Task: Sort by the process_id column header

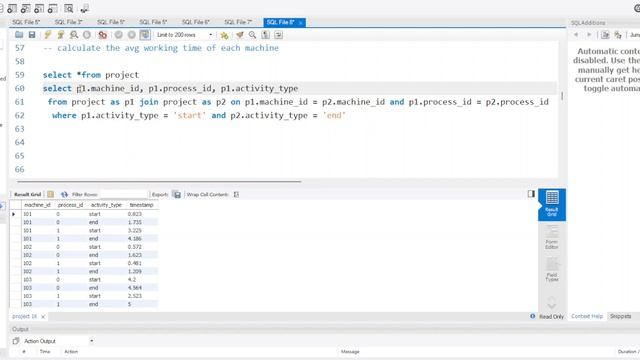Action: tap(70, 205)
